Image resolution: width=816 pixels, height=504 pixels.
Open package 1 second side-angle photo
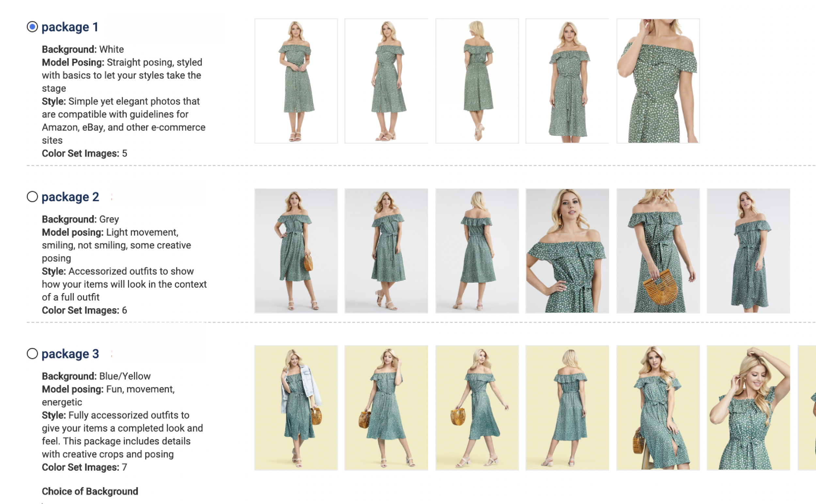386,81
